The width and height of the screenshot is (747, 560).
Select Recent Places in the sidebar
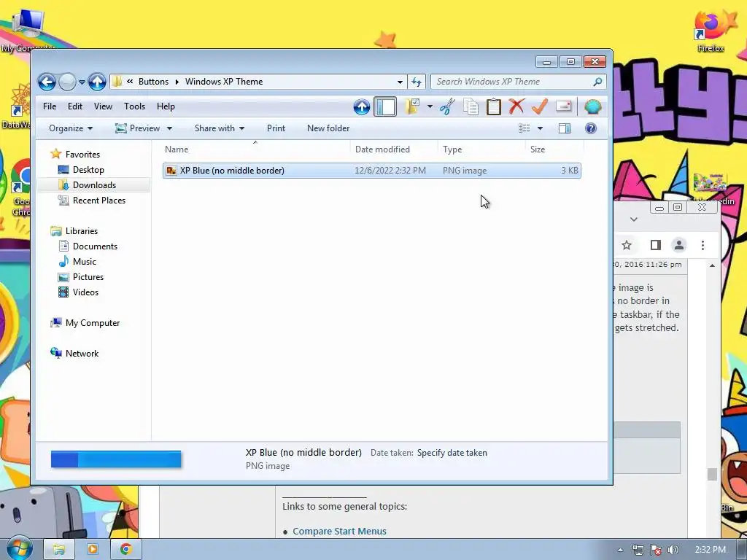(99, 201)
